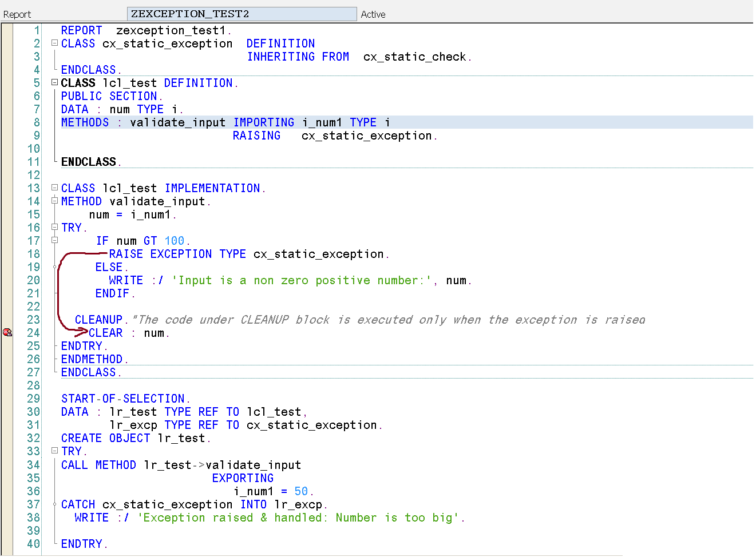Click the METHODS : validate_input IMPORTING line
This screenshot has height=557, width=756.
pos(225,122)
